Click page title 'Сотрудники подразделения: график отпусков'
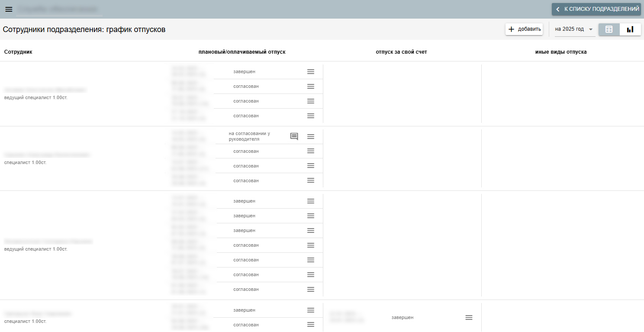This screenshot has height=332, width=644. click(x=84, y=29)
